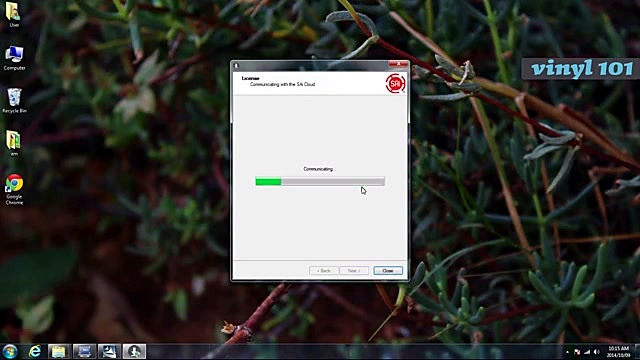Open the Windows Start menu orb
Screen dimensions: 640x360
point(10,351)
